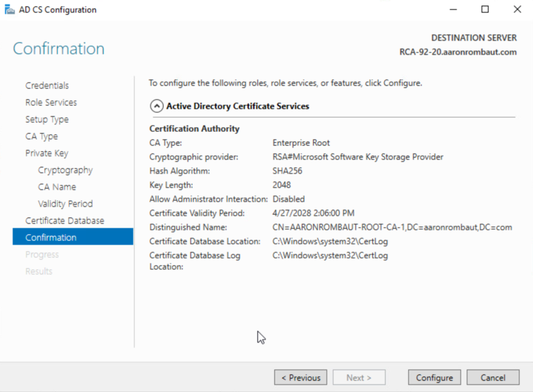This screenshot has width=533, height=392.
Task: Open the Validity Period sub-step
Action: [x=65, y=204]
